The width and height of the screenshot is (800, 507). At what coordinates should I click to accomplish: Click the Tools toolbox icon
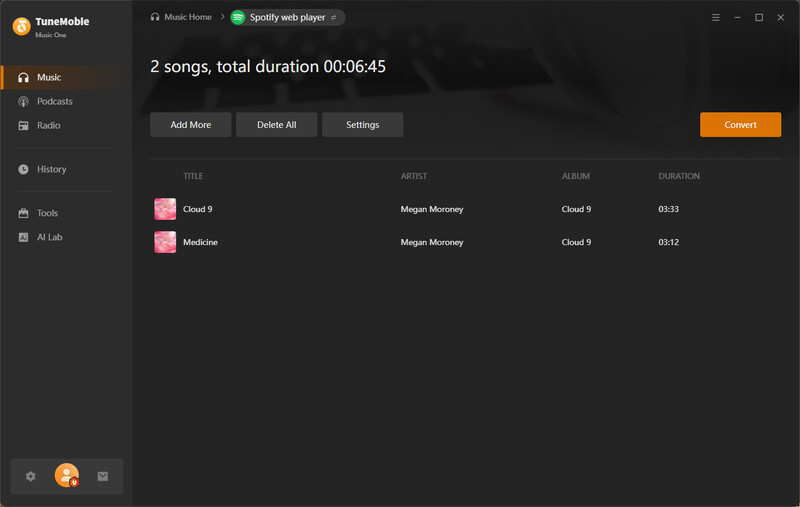23,213
